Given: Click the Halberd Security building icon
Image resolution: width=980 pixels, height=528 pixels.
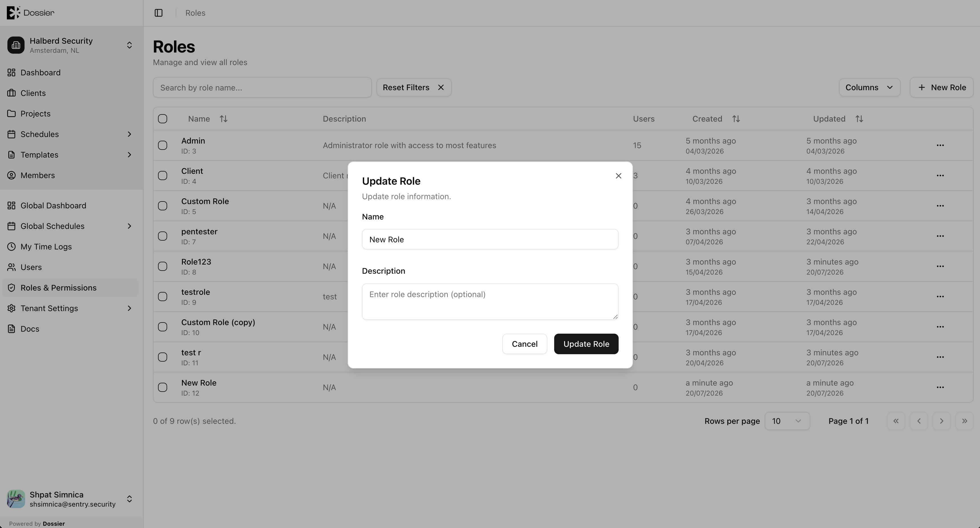Looking at the screenshot, I should click(16, 45).
